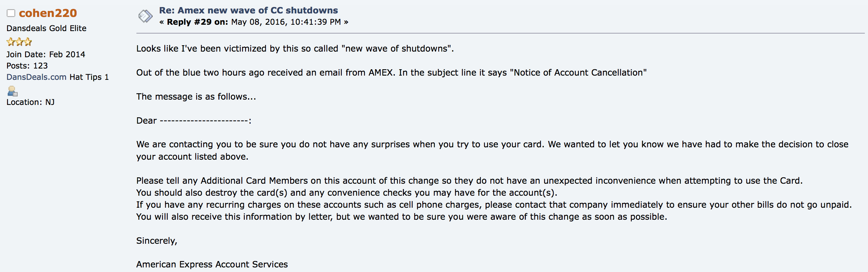The width and height of the screenshot is (868, 272).
Task: Click the 'Sincerely,' line in the post
Action: pyautogui.click(x=157, y=241)
